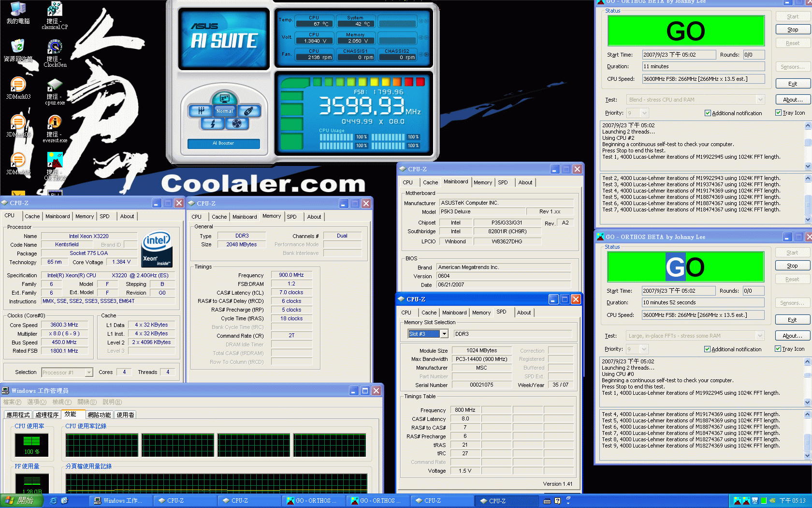812x508 pixels.
Task: Open the 檢視 menu in Task Manager
Action: pyautogui.click(x=61, y=402)
